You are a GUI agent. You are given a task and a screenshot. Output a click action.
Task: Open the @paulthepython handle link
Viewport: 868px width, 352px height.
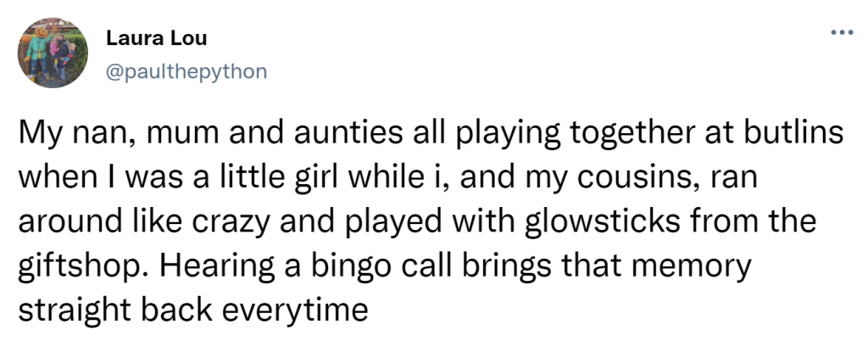(186, 71)
